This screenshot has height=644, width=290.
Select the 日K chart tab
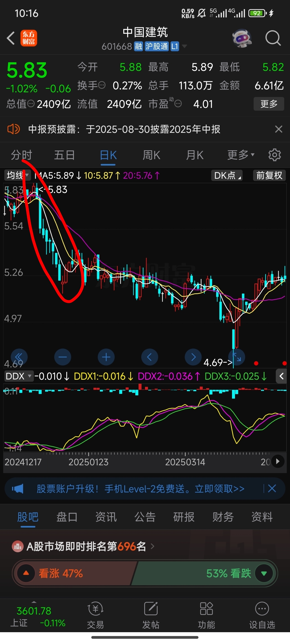[x=108, y=155]
